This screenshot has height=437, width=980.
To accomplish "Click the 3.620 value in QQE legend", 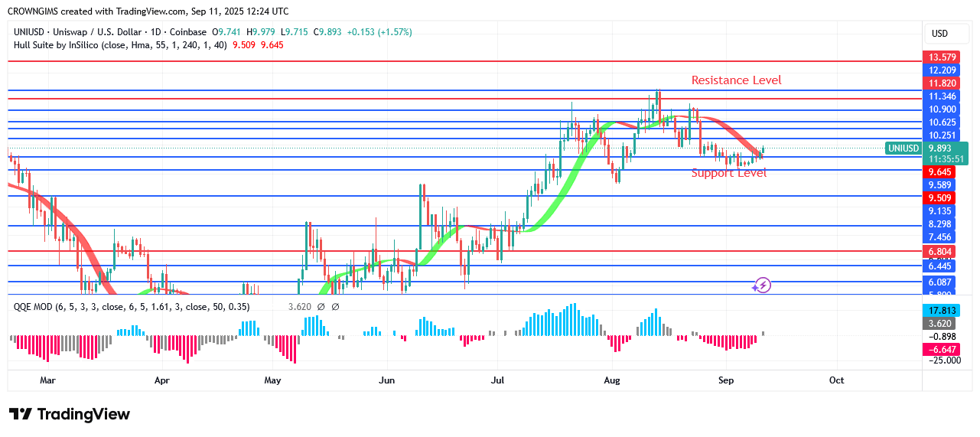I will [x=300, y=307].
